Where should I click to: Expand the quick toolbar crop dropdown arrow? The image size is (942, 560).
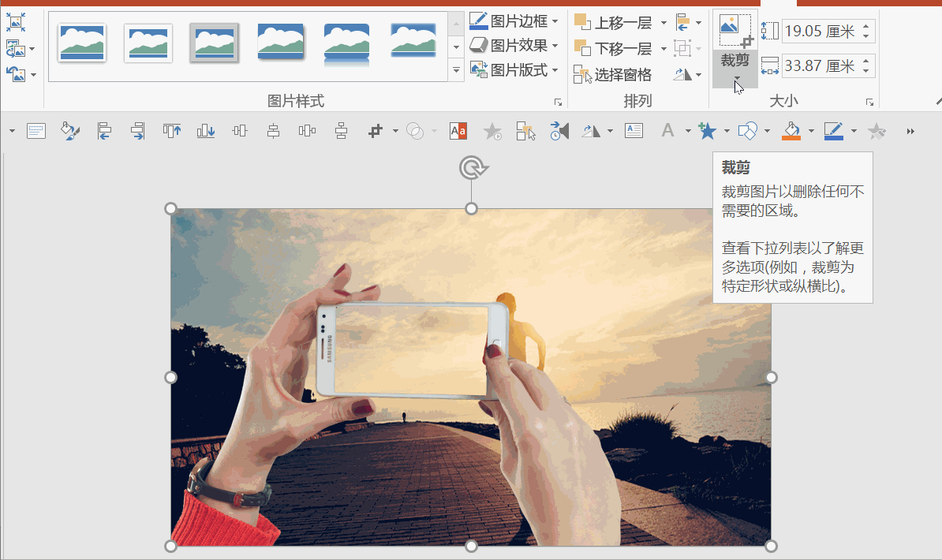point(394,131)
